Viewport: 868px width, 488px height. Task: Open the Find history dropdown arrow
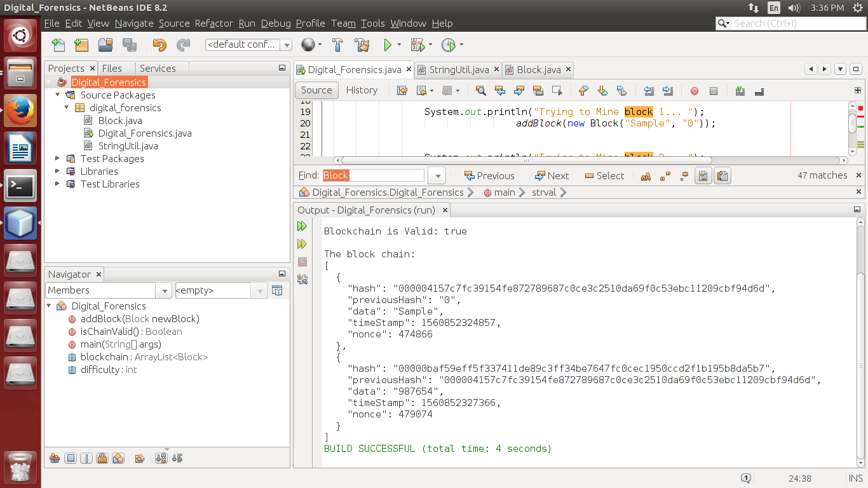click(x=437, y=176)
